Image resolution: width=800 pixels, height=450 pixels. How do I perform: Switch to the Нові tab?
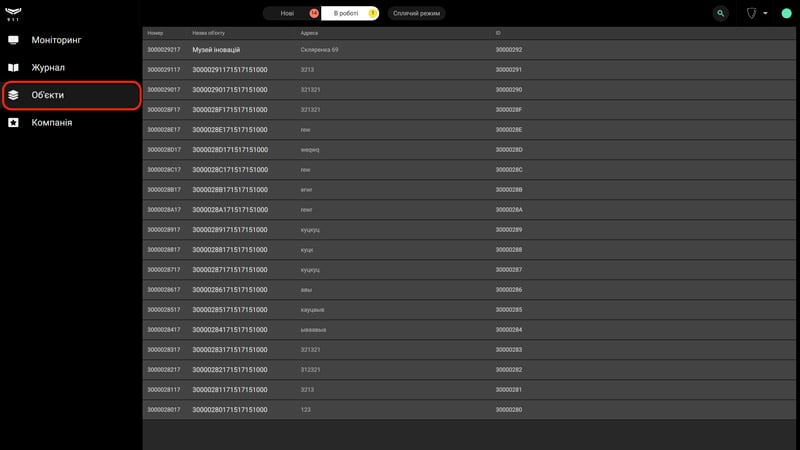pyautogui.click(x=287, y=13)
